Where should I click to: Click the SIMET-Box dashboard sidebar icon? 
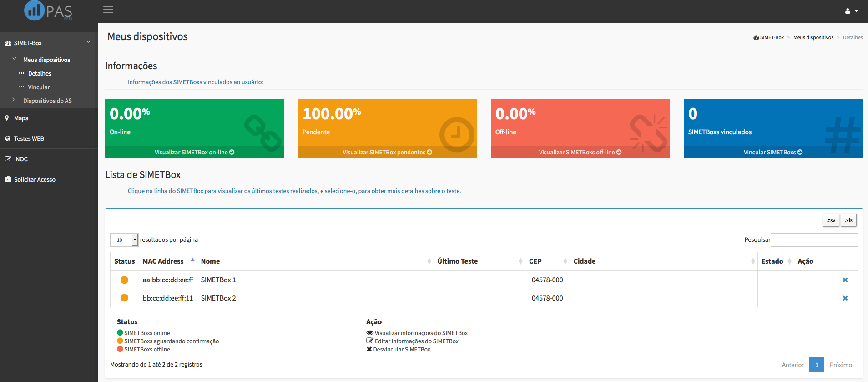pyautogui.click(x=8, y=43)
